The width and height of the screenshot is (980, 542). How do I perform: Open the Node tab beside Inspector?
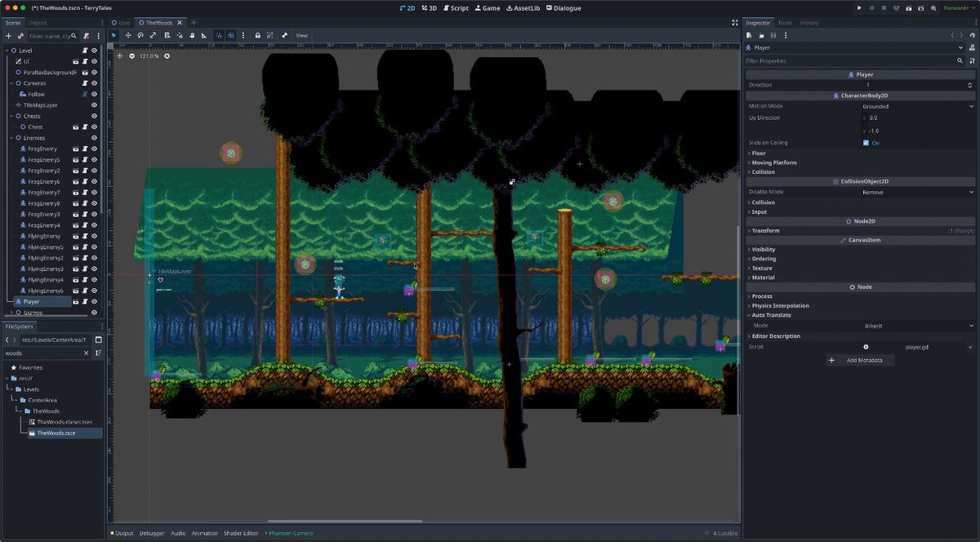point(785,23)
